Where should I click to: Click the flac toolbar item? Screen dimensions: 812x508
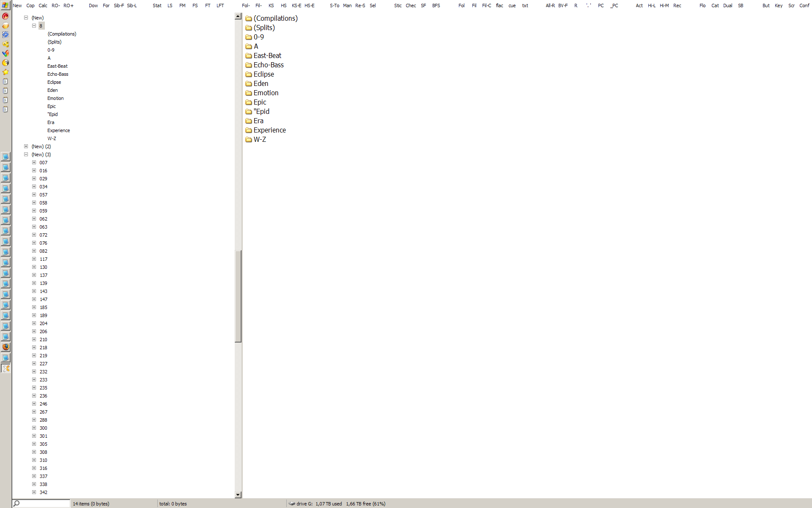(499, 6)
